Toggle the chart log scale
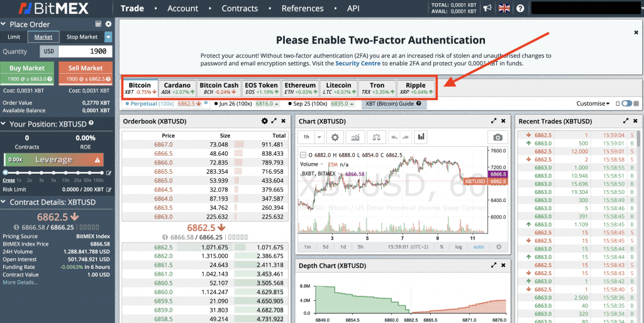This screenshot has height=323, width=644. pyautogui.click(x=458, y=247)
